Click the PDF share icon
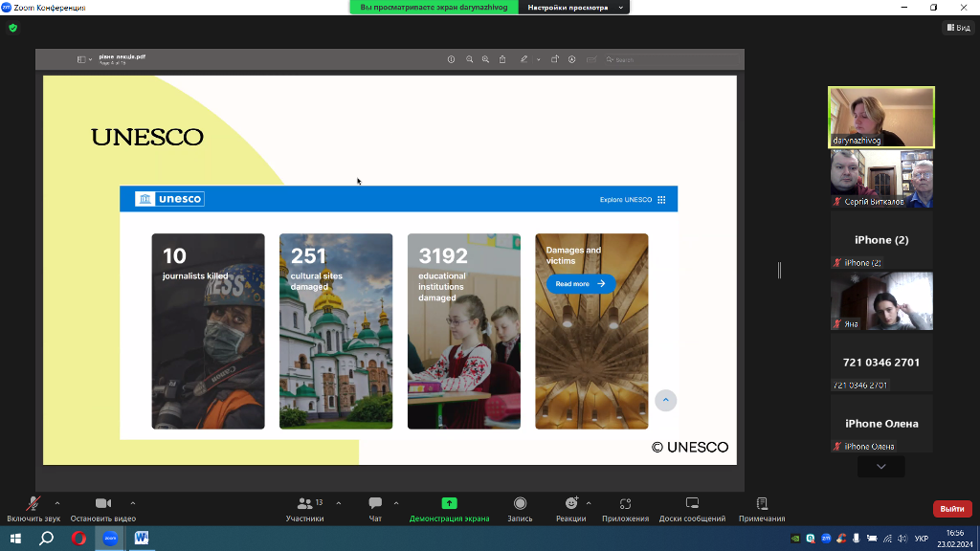The height and width of the screenshot is (551, 980). [x=502, y=59]
